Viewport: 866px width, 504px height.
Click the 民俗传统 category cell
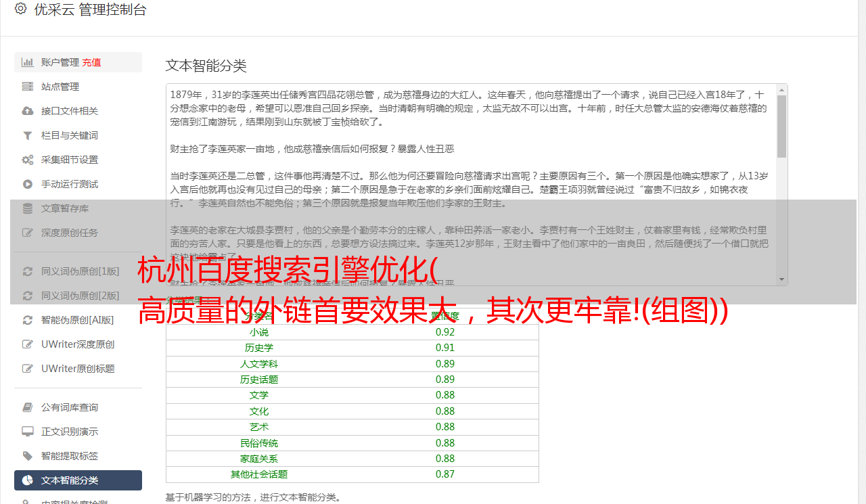point(259,443)
